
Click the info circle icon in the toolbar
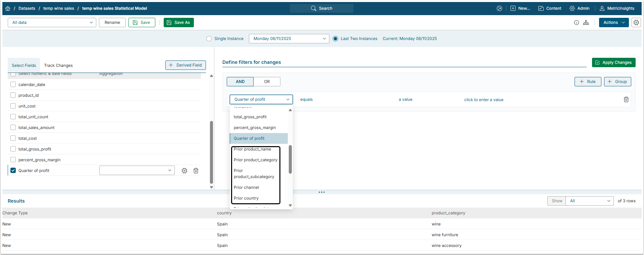coord(576,23)
